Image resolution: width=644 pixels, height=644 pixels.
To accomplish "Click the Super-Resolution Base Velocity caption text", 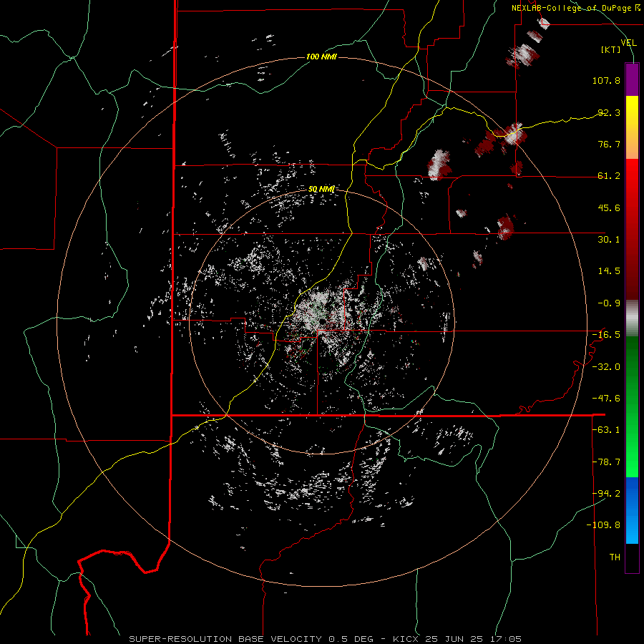I will (x=326, y=639).
